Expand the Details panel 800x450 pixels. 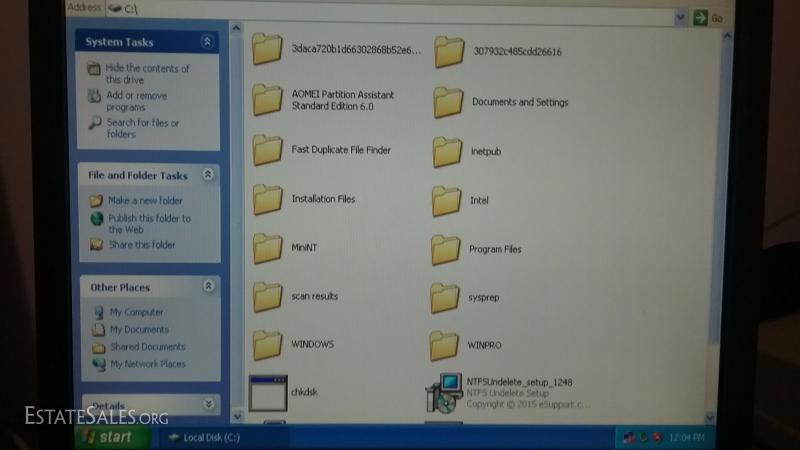(208, 404)
